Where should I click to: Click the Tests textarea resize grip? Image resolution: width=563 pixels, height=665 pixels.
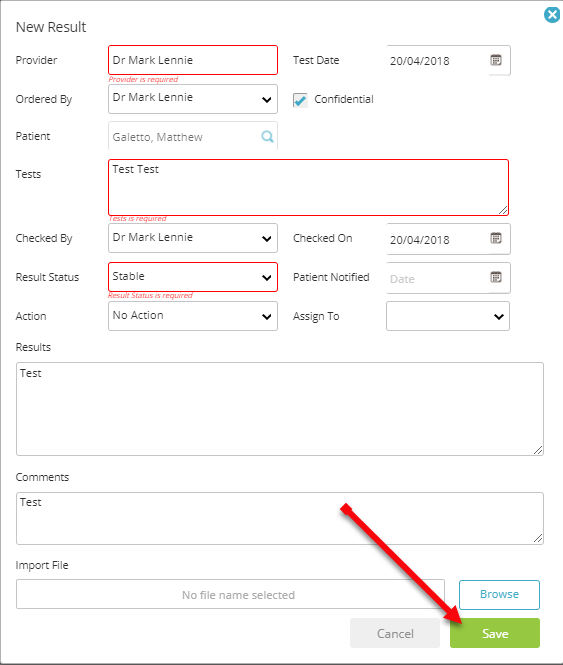(503, 210)
